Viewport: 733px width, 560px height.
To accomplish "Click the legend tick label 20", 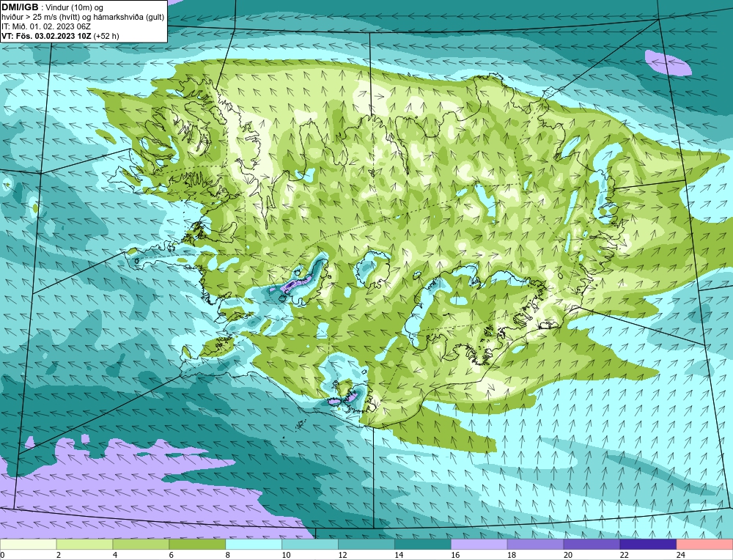I will tap(567, 555).
